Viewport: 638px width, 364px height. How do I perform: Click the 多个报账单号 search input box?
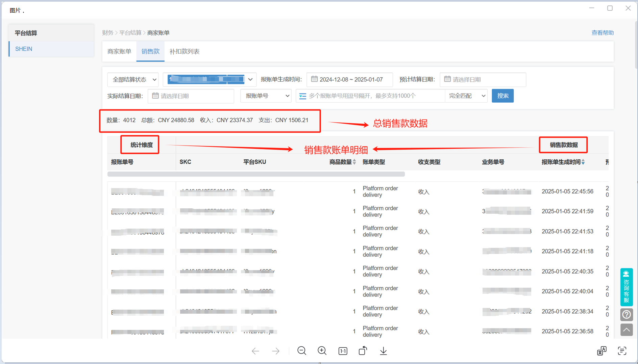(x=370, y=96)
